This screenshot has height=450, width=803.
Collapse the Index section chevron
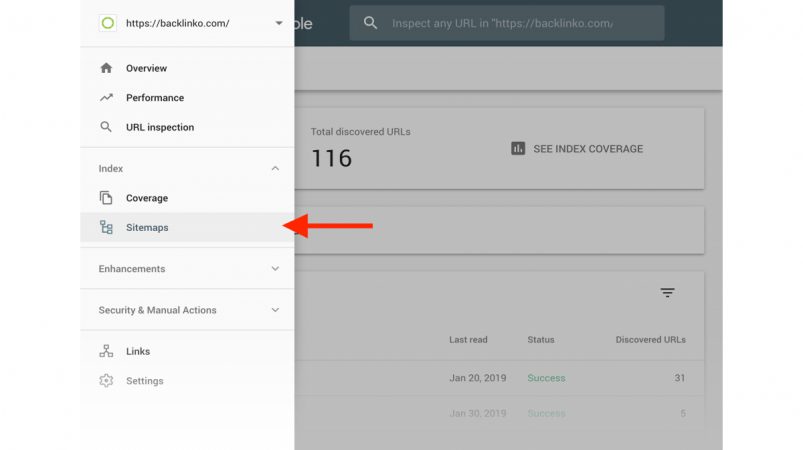(x=275, y=168)
